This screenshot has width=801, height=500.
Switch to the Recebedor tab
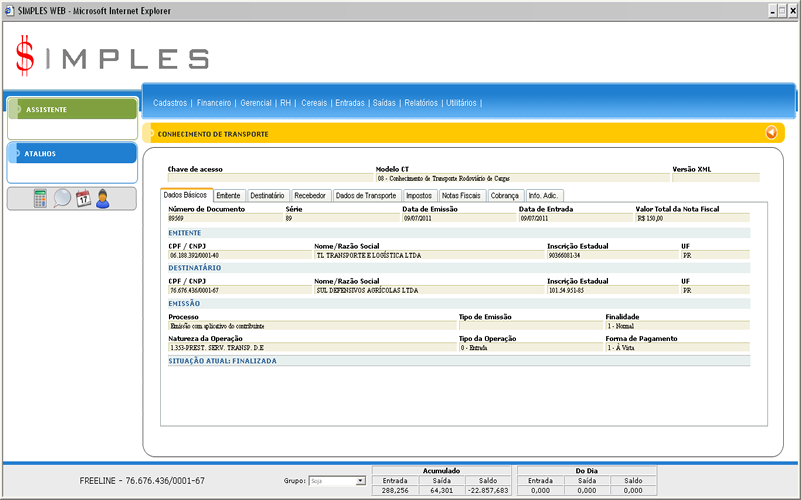click(x=310, y=196)
